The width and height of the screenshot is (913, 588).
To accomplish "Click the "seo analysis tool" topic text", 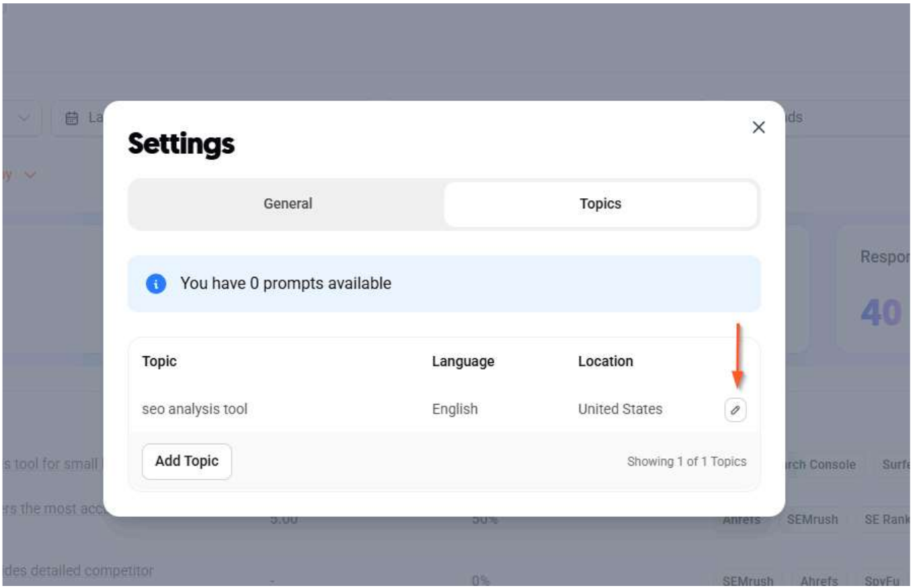I will point(194,409).
